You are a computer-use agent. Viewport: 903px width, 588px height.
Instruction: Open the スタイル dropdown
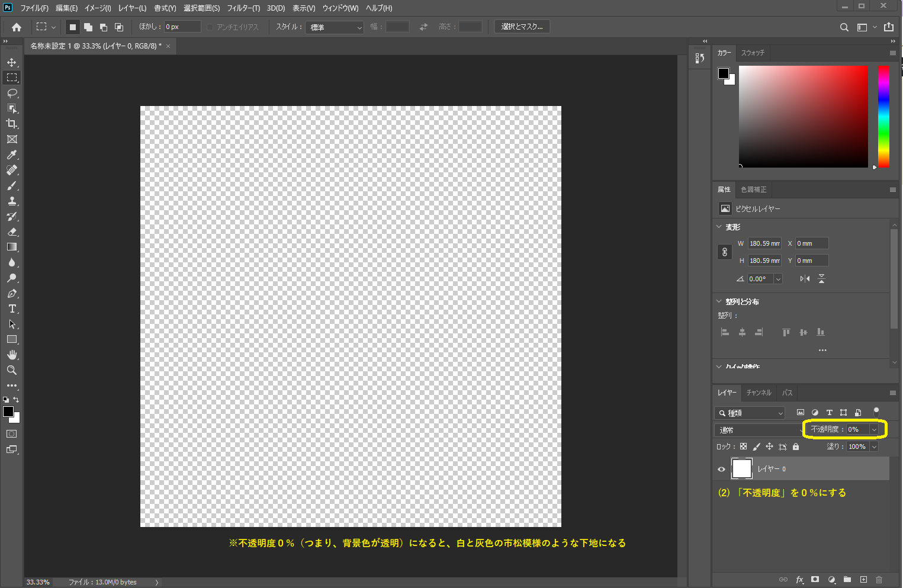(335, 27)
